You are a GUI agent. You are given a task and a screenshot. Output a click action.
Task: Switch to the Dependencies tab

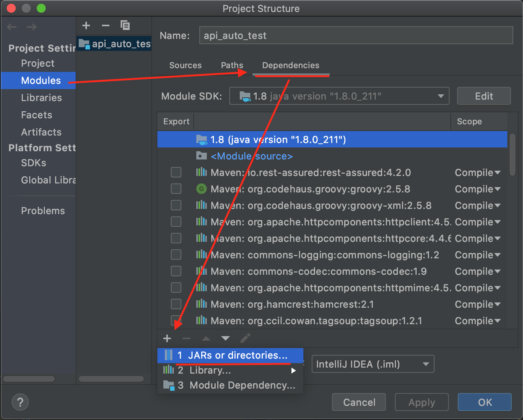[x=291, y=65]
